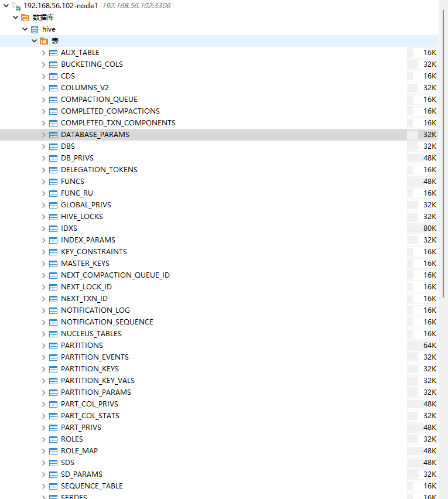Select the SD_PARAMS table row
Viewport: 448px width, 499px height.
(219, 474)
